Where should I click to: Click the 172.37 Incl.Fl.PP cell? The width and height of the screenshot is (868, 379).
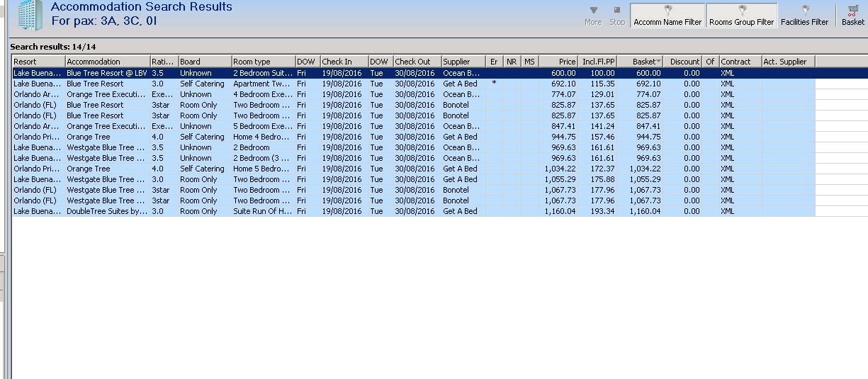[x=599, y=169]
